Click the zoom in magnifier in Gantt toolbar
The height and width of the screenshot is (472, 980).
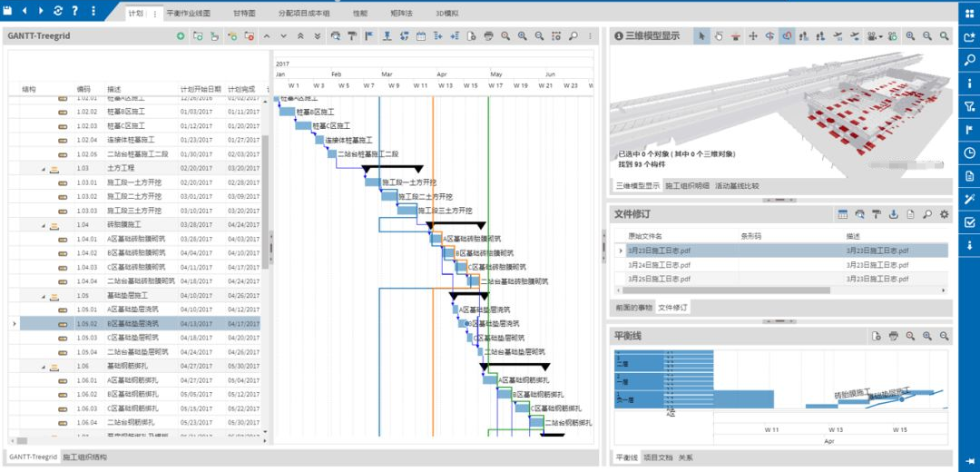[522, 36]
